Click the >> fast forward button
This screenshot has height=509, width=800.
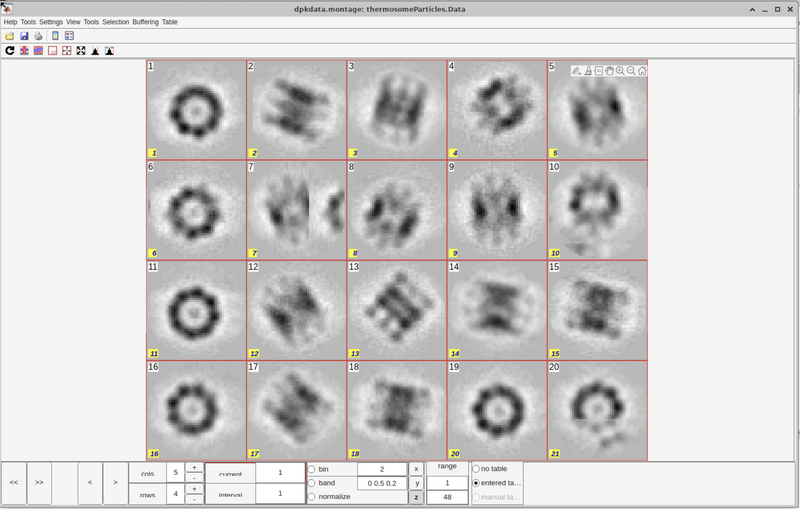click(x=39, y=482)
